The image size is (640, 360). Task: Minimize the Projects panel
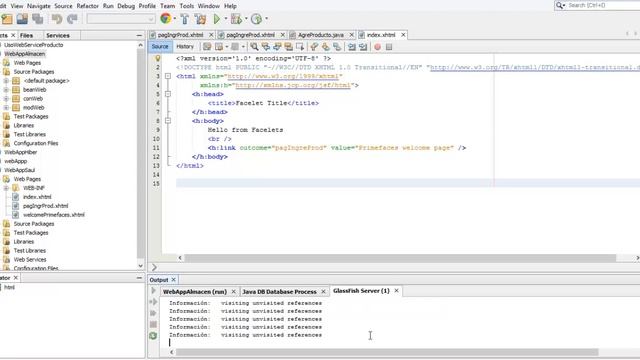[x=139, y=36]
